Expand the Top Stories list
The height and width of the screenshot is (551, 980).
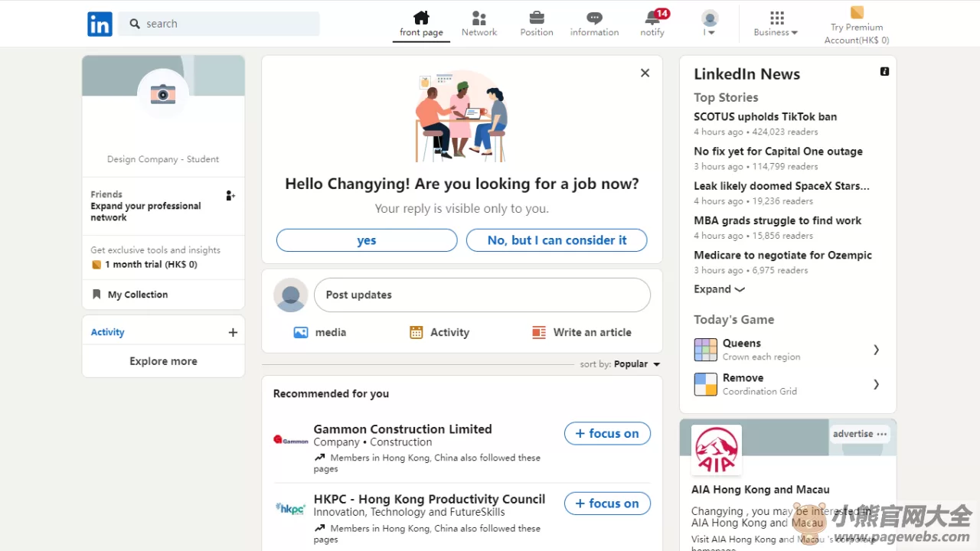719,289
